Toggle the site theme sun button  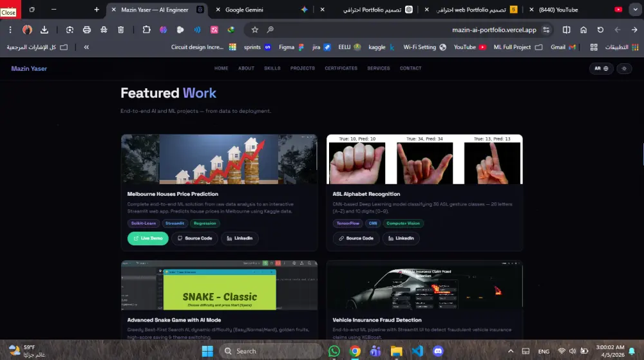click(x=624, y=68)
